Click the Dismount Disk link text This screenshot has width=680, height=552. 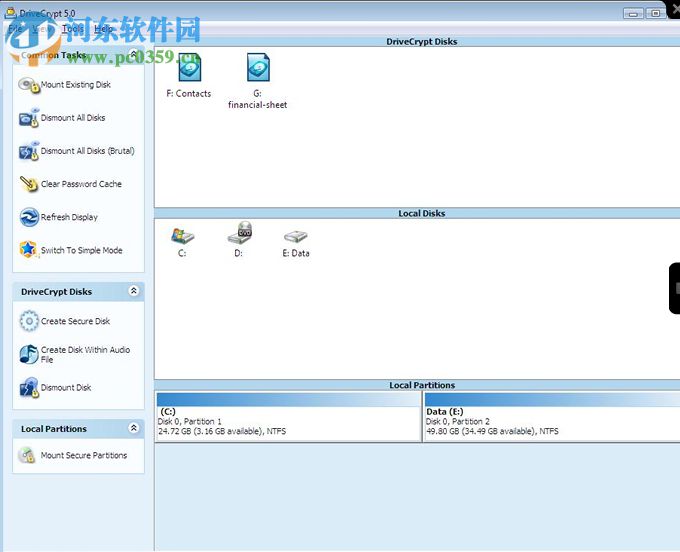[66, 388]
